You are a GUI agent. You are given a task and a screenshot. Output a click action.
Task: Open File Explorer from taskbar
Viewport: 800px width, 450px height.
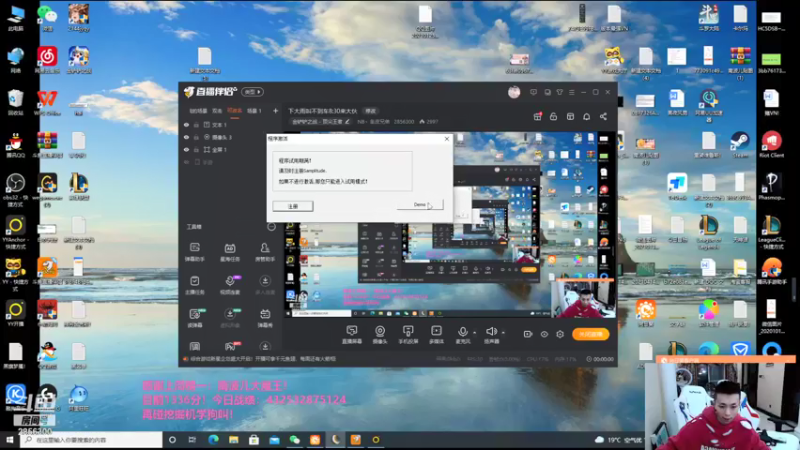click(x=234, y=440)
